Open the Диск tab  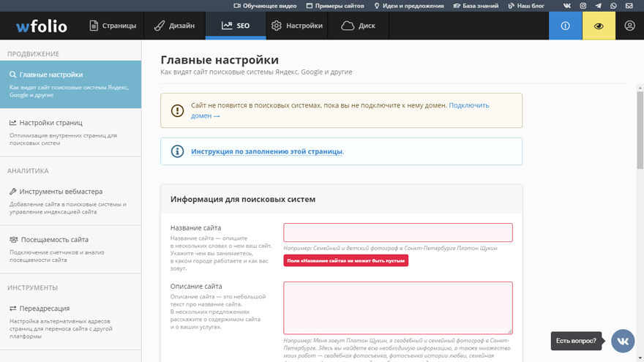pos(358,26)
